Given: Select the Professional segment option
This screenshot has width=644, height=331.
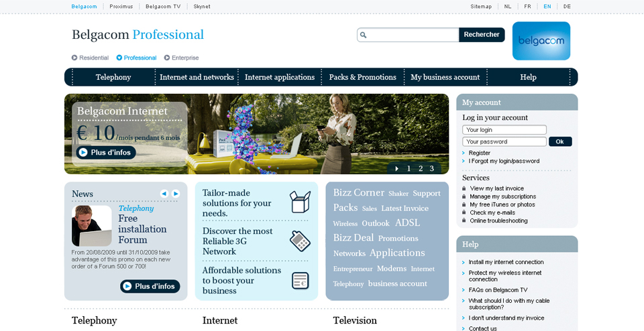Looking at the screenshot, I should 136,58.
